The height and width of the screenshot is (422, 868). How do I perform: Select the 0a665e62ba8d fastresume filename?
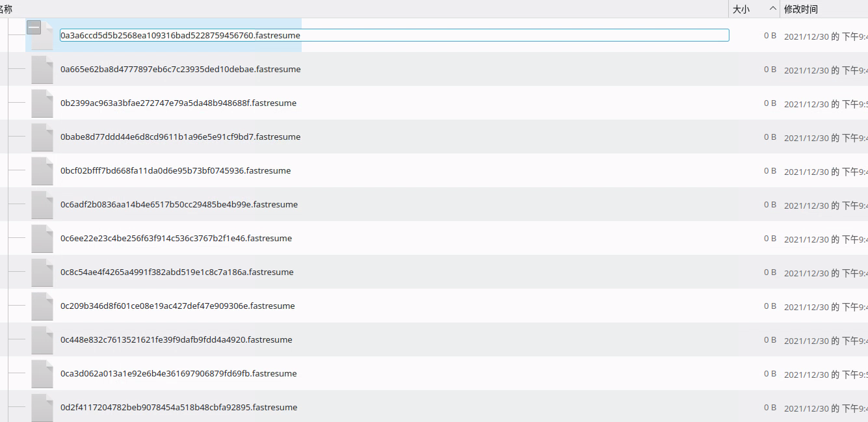coord(180,69)
